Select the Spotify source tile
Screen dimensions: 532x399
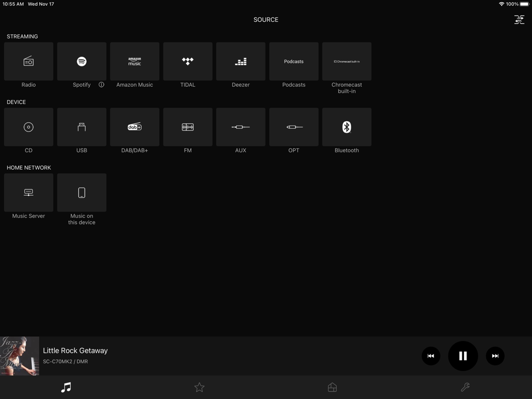[x=81, y=61]
